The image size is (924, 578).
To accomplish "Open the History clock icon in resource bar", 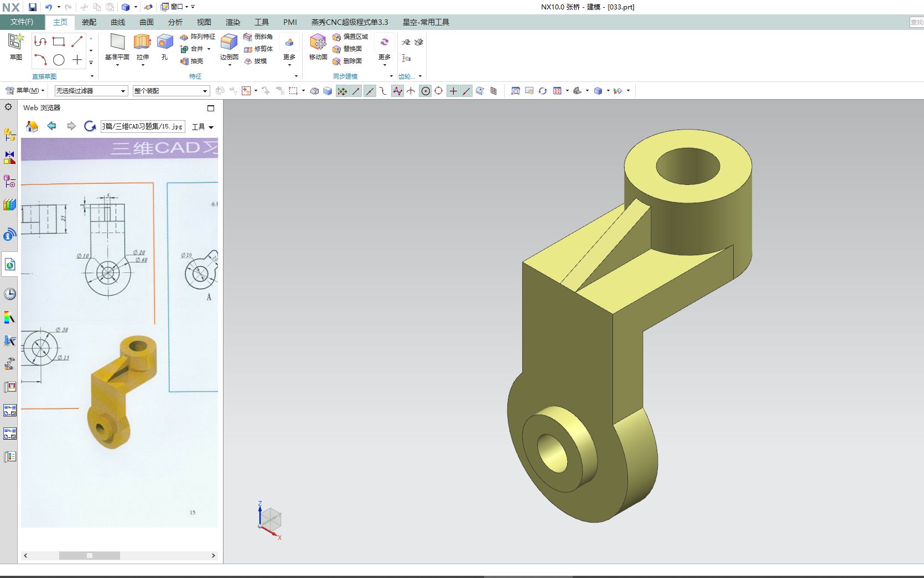I will [10, 294].
